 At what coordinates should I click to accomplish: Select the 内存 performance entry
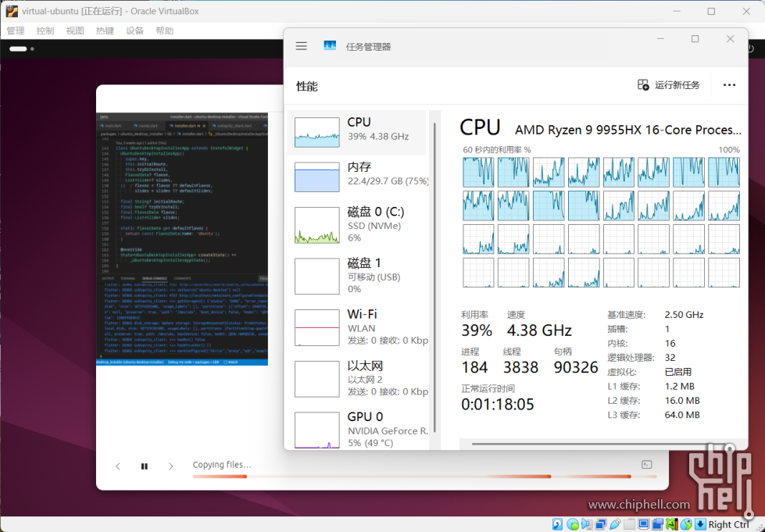(358, 175)
